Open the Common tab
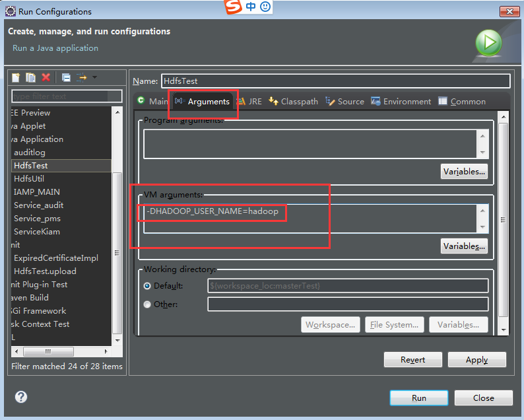The image size is (524, 420). [x=462, y=101]
